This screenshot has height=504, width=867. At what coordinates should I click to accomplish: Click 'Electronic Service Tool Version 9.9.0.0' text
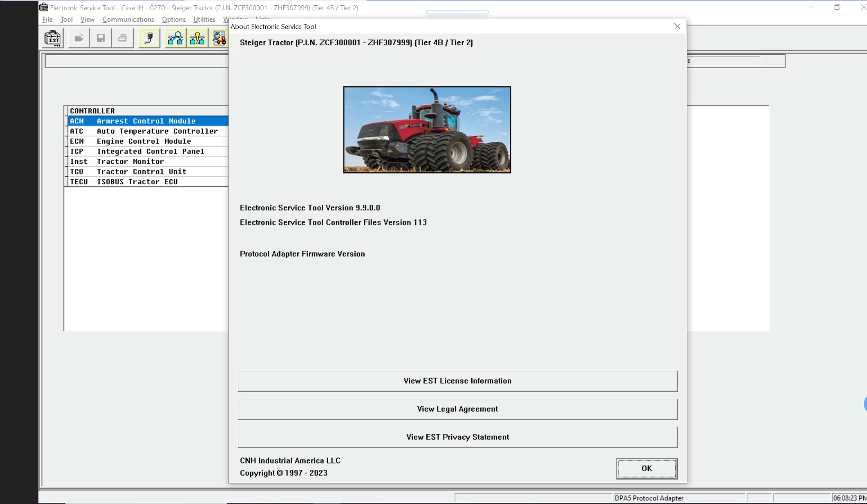point(310,208)
